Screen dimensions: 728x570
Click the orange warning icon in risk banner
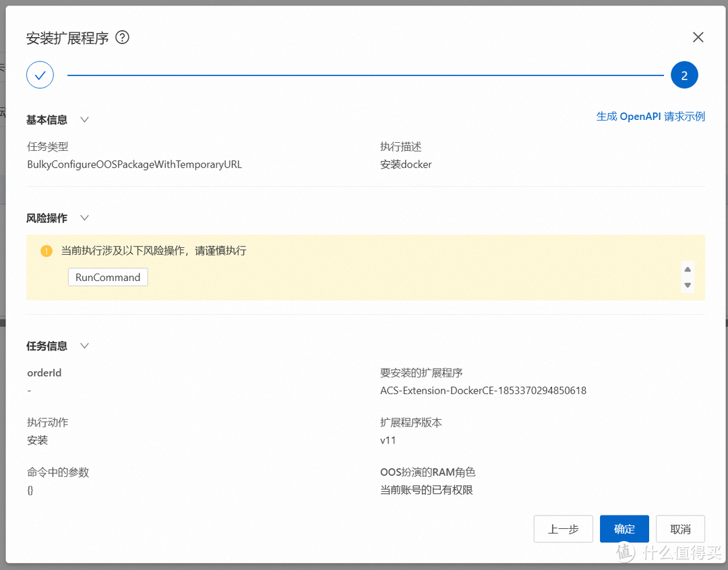coord(46,251)
